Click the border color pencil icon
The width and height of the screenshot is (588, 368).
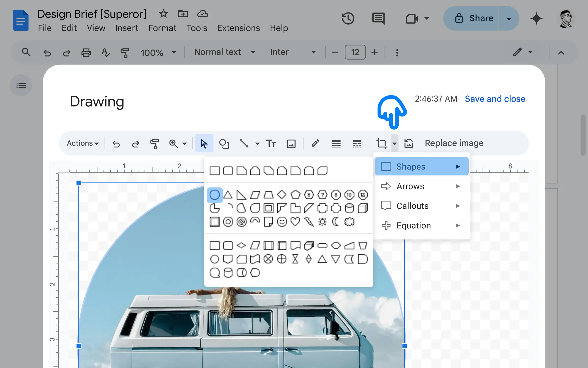315,143
